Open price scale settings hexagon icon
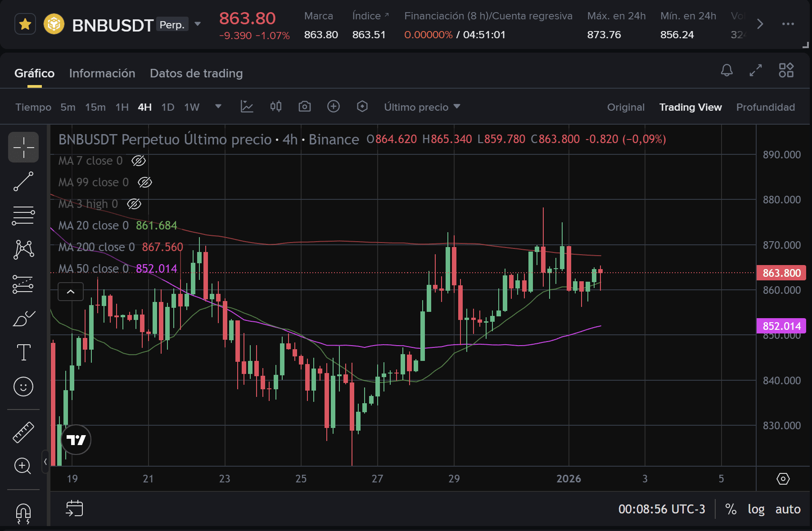The image size is (812, 531). coord(783,479)
